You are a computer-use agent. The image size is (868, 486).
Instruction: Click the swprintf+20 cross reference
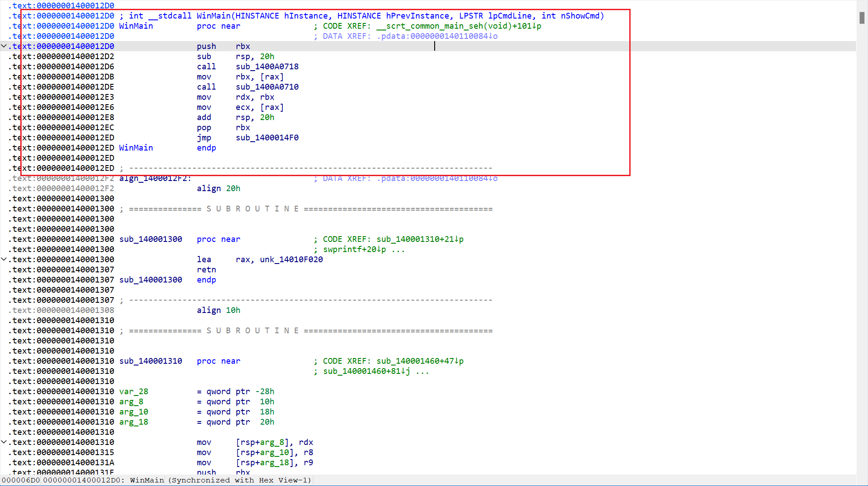click(354, 249)
